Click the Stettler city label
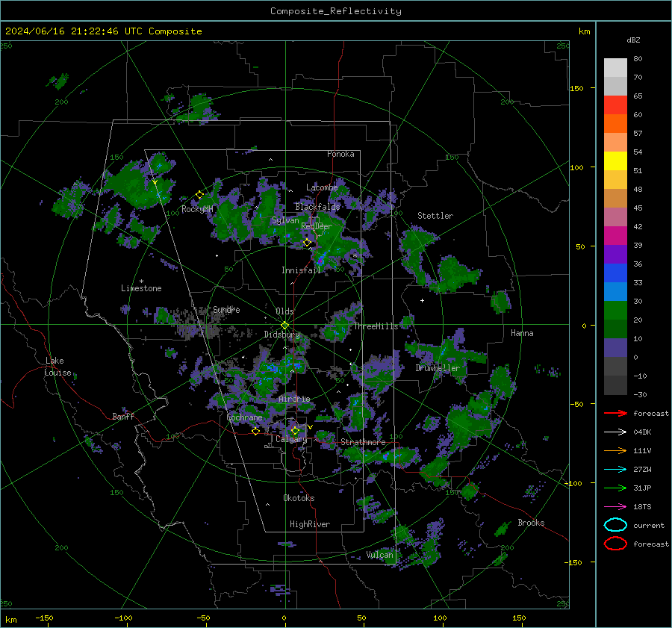 pos(435,216)
